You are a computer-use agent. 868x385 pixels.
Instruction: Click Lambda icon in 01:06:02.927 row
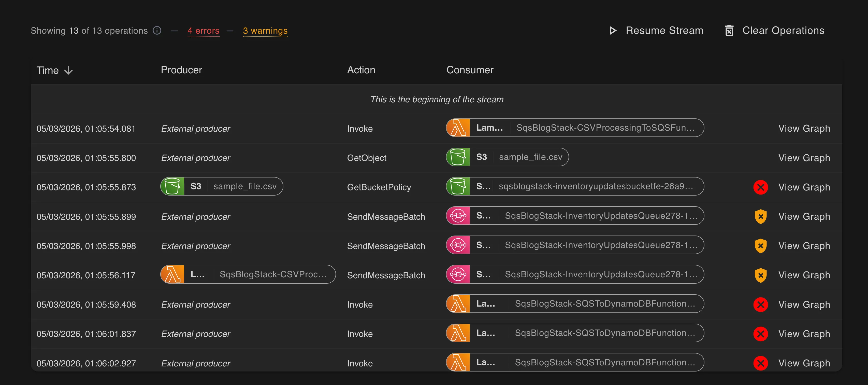458,362
